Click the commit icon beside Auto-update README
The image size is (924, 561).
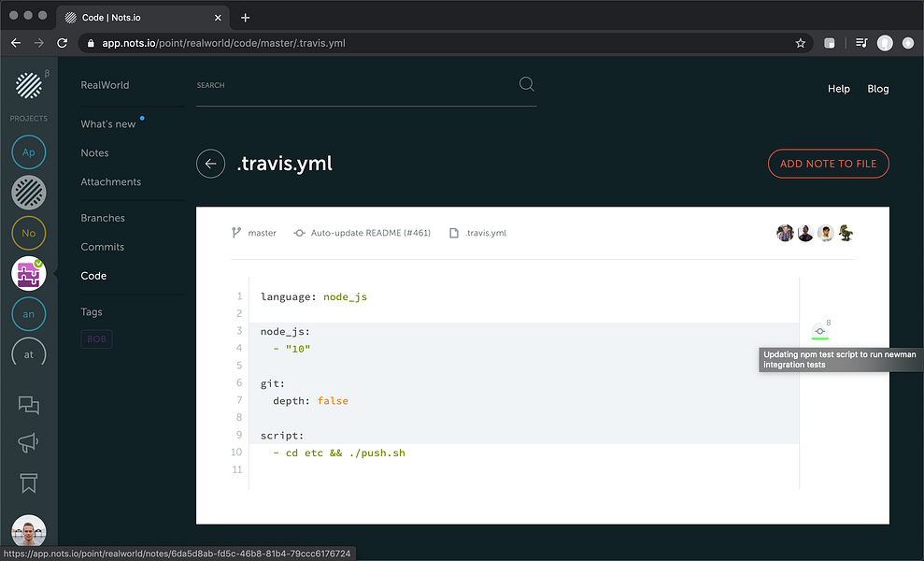tap(299, 233)
